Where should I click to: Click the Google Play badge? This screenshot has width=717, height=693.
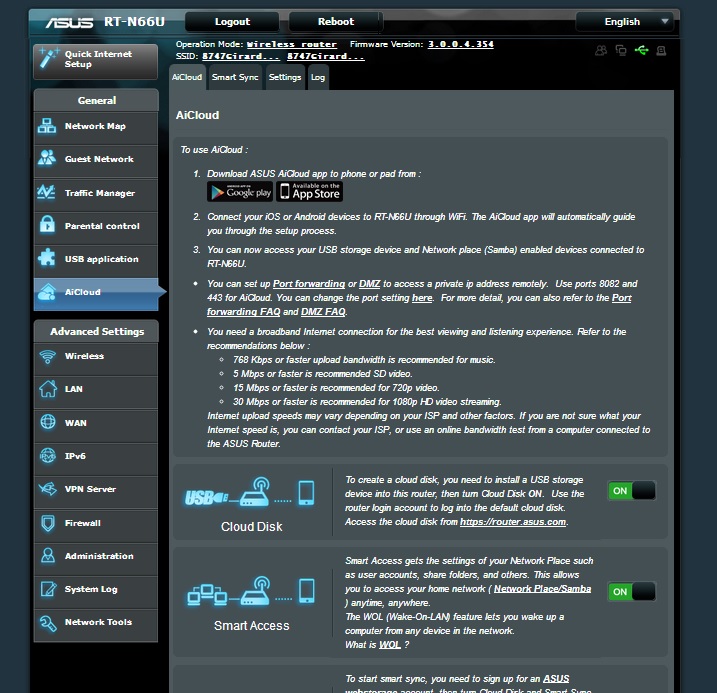(x=240, y=192)
